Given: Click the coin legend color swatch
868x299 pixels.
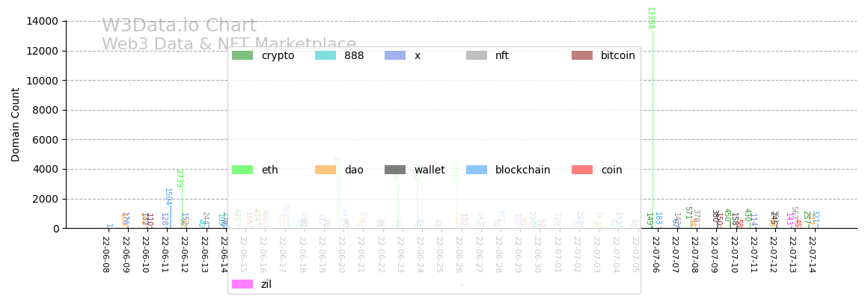Looking at the screenshot, I should pos(582,170).
